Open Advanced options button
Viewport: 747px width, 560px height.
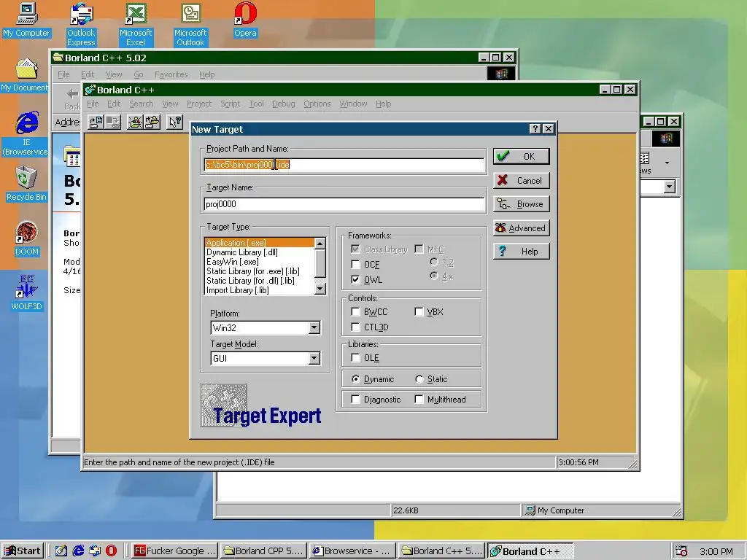[521, 227]
